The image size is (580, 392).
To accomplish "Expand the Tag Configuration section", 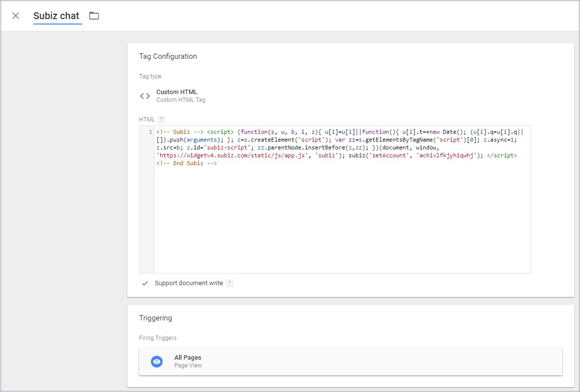I will [x=168, y=56].
